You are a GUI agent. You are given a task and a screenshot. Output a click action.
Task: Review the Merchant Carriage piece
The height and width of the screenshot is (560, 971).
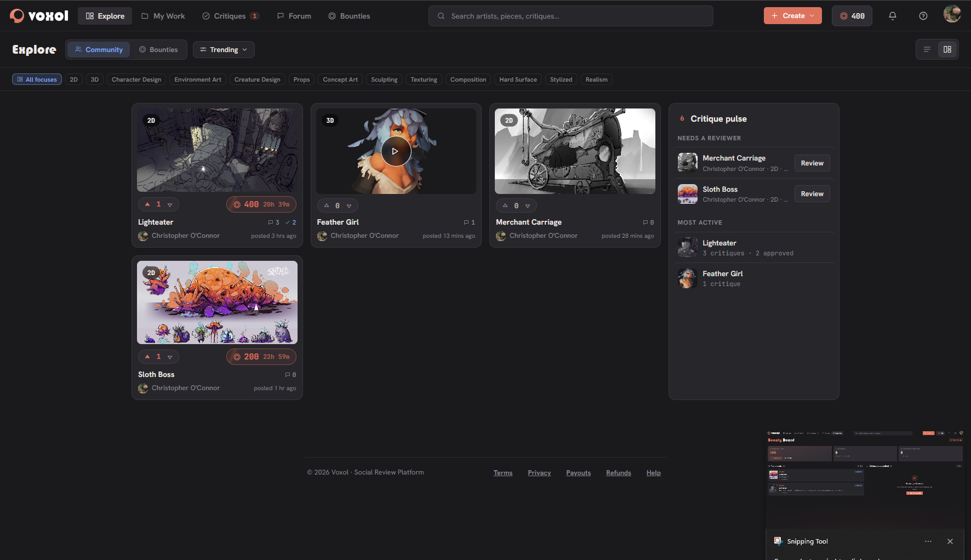812,163
